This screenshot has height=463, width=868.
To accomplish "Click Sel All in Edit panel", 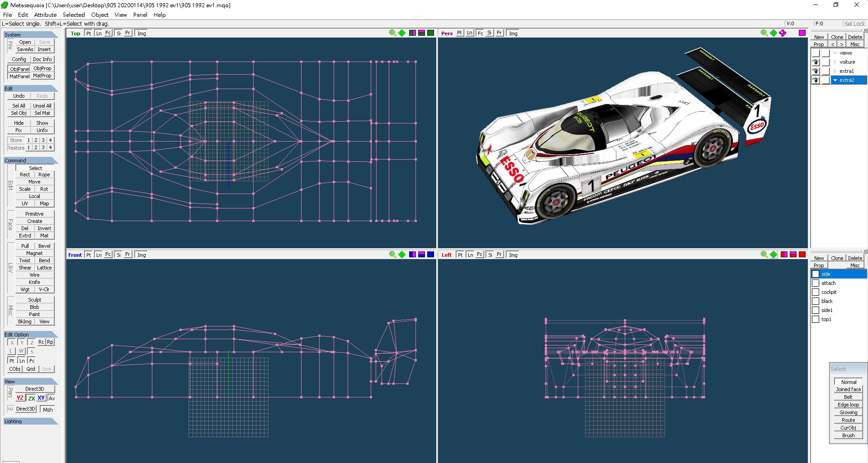I will (x=19, y=106).
